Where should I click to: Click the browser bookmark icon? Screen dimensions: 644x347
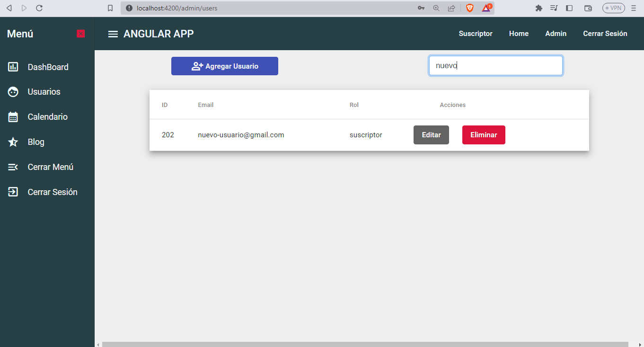[111, 8]
